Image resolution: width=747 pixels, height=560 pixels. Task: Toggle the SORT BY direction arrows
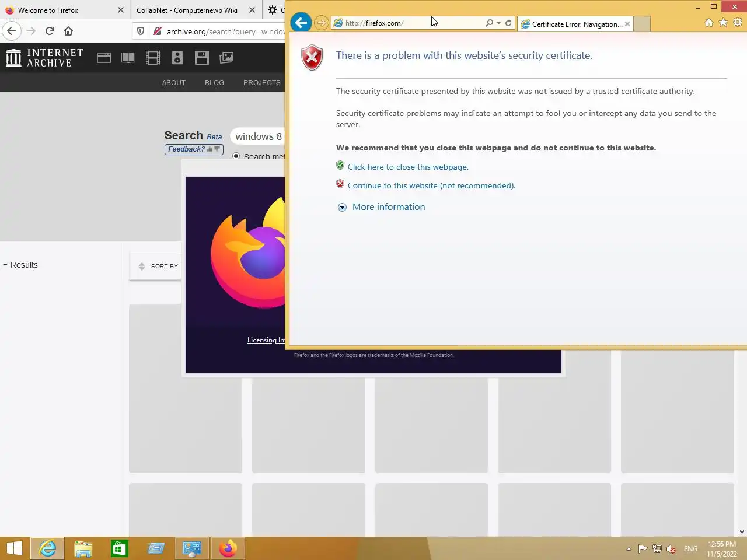pyautogui.click(x=141, y=267)
